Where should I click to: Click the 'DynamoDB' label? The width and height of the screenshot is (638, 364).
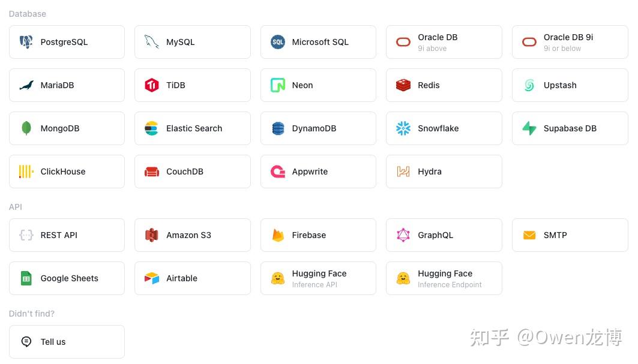(314, 128)
